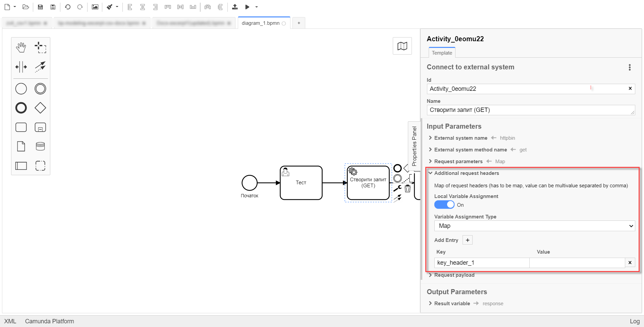Redo the last action
644x327 pixels.
[x=80, y=7]
